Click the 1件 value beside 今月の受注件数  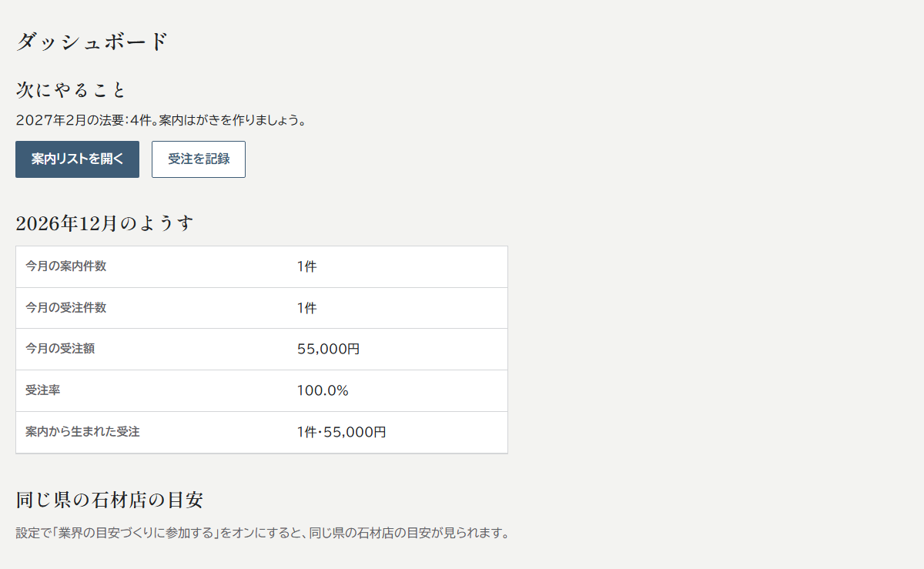coord(306,308)
